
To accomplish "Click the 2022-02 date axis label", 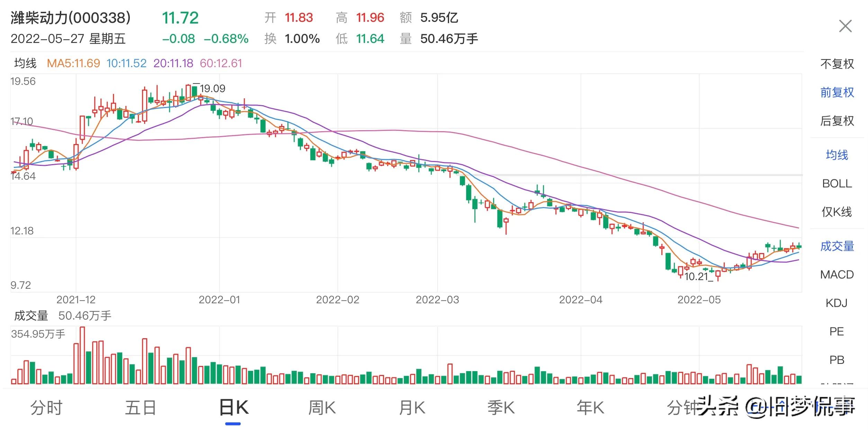I will [x=338, y=300].
